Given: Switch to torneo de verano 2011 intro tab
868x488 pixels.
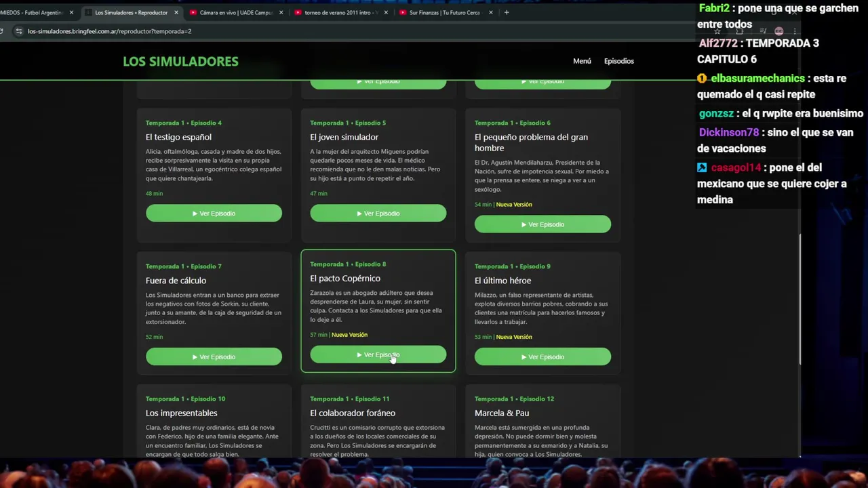Looking at the screenshot, I should (341, 12).
